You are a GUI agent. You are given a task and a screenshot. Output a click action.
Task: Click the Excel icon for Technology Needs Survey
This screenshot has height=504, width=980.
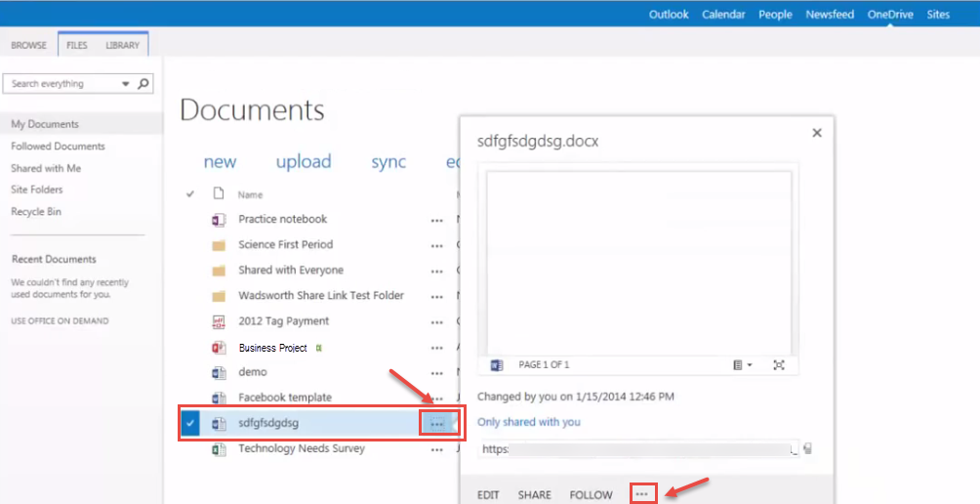pos(218,449)
